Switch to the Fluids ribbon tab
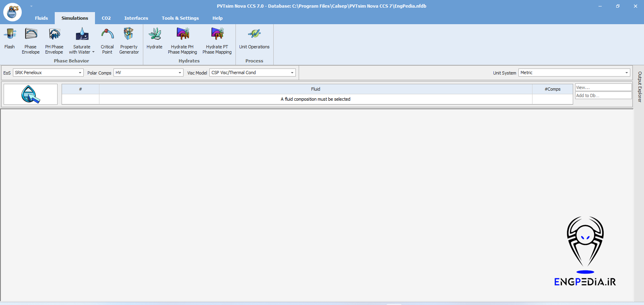The height and width of the screenshot is (305, 644). 41,18
